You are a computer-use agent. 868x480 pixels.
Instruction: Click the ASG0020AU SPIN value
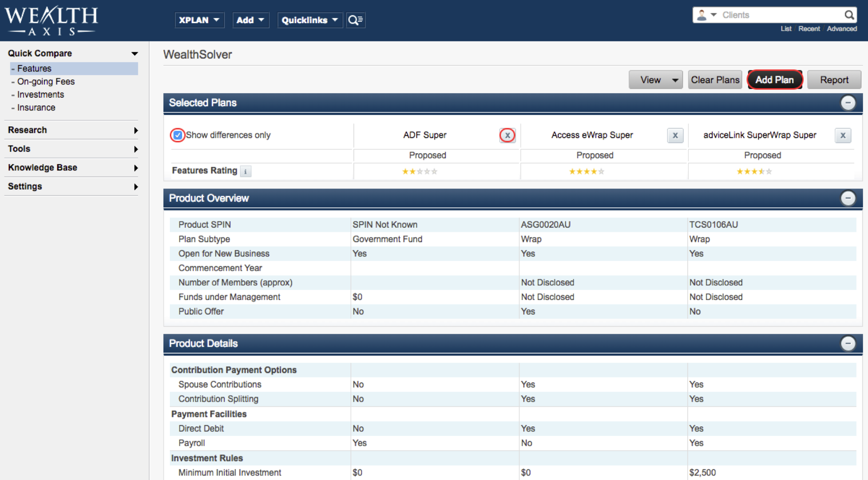click(546, 225)
